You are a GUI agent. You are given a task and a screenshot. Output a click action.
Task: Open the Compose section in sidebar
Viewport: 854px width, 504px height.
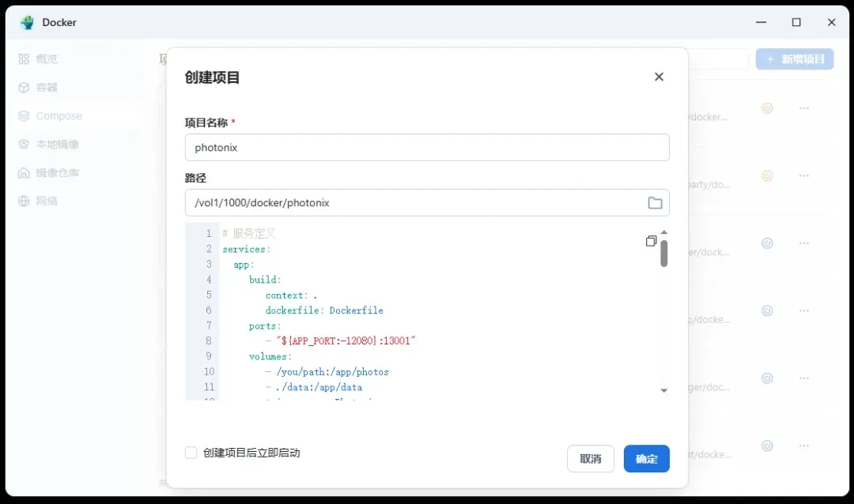59,116
